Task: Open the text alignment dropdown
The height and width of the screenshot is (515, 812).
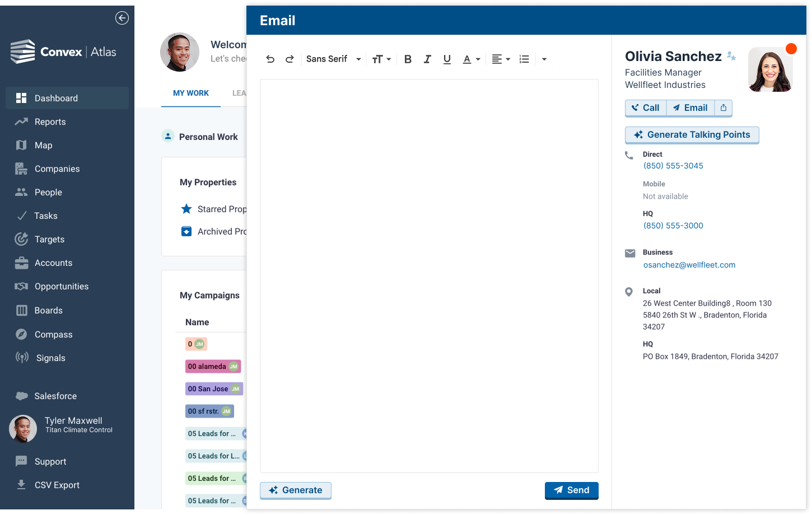Action: [x=501, y=59]
